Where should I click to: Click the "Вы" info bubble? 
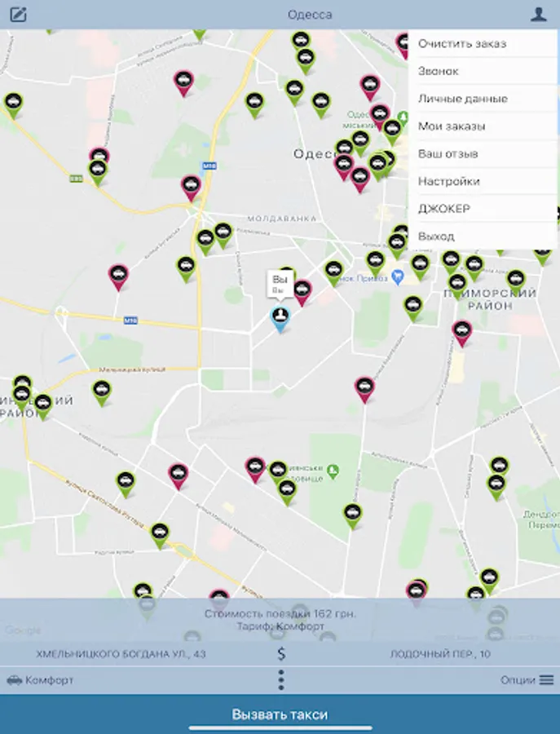(280, 284)
